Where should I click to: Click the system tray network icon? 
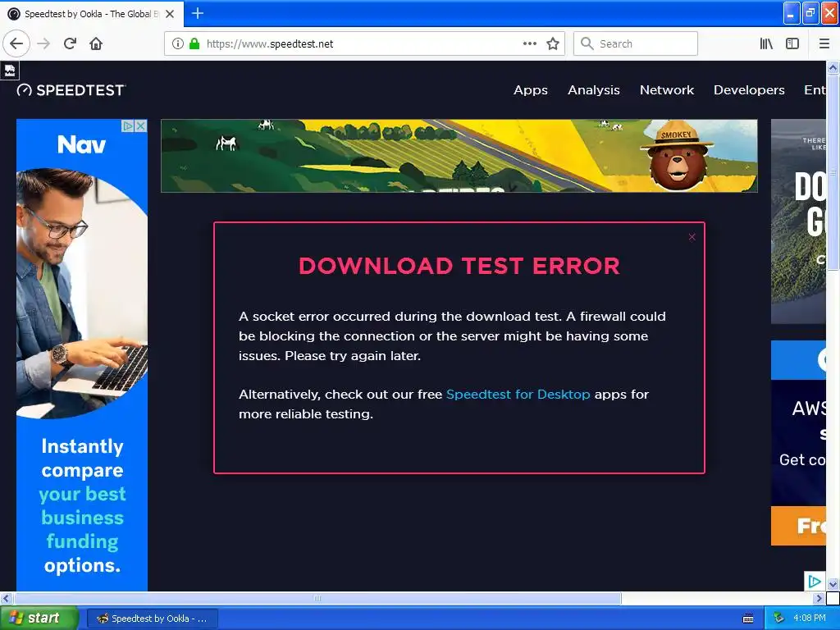click(x=779, y=618)
